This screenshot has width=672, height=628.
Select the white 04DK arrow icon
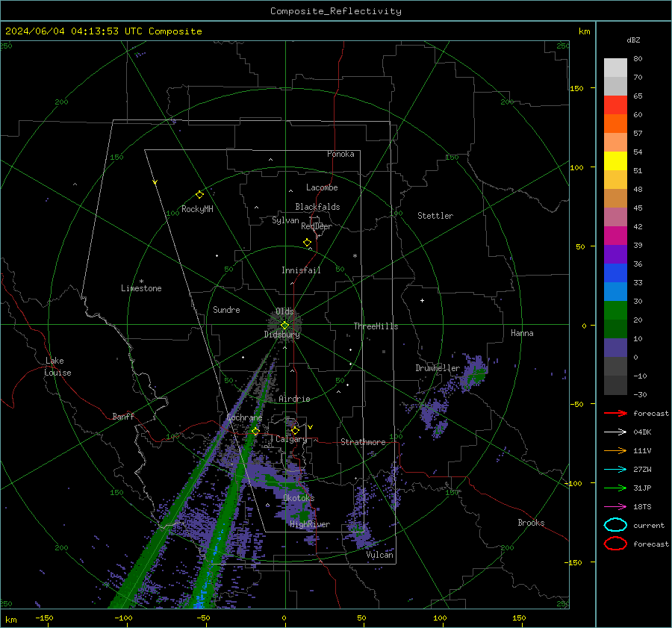(615, 432)
